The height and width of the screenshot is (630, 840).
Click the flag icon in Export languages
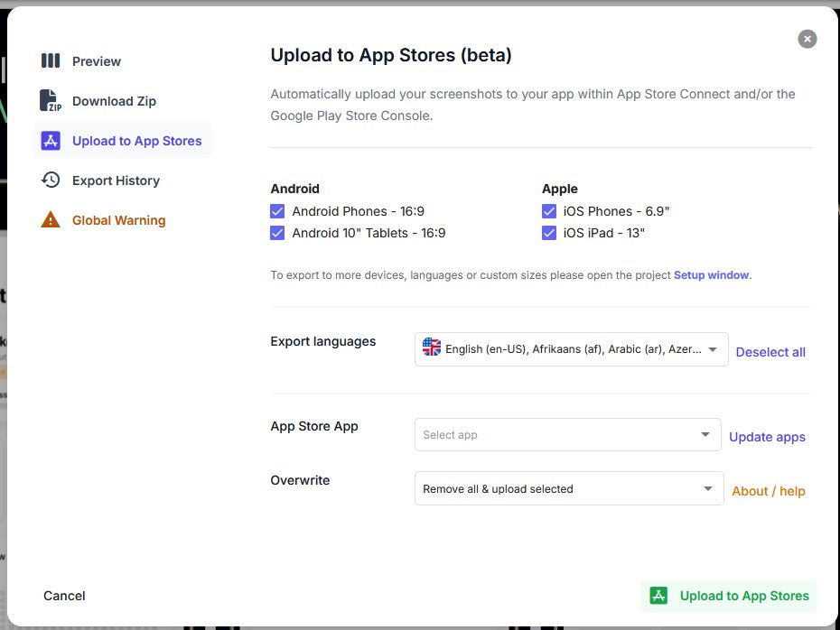point(432,347)
